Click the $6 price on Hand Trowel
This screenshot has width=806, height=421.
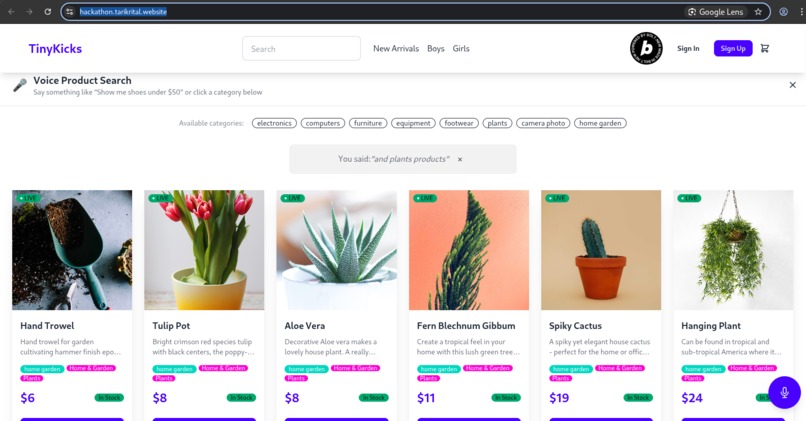pos(28,398)
